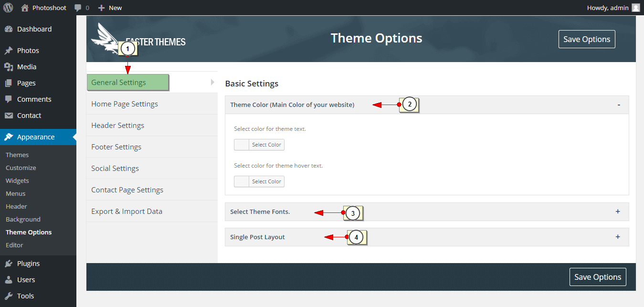Image resolution: width=644 pixels, height=307 pixels.
Task: Open the Editor submenu link
Action: point(14,245)
